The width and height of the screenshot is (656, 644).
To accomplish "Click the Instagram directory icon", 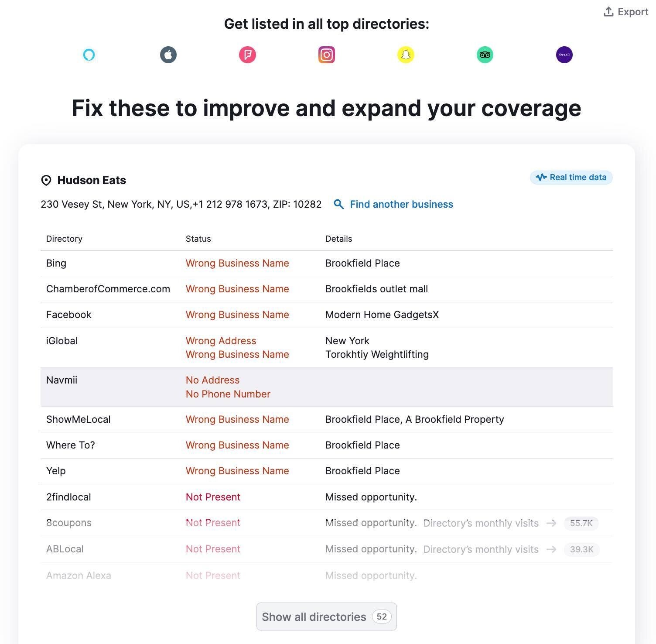I will pyautogui.click(x=326, y=55).
